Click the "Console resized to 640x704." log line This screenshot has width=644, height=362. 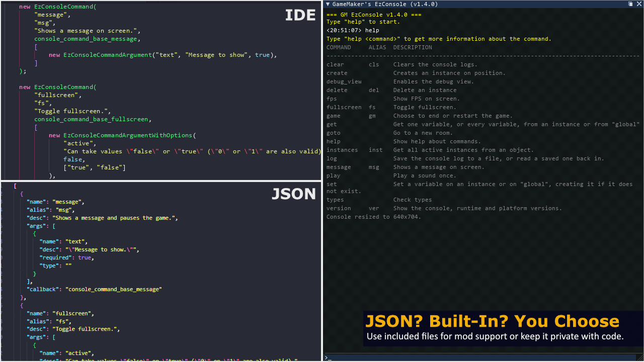[374, 217]
